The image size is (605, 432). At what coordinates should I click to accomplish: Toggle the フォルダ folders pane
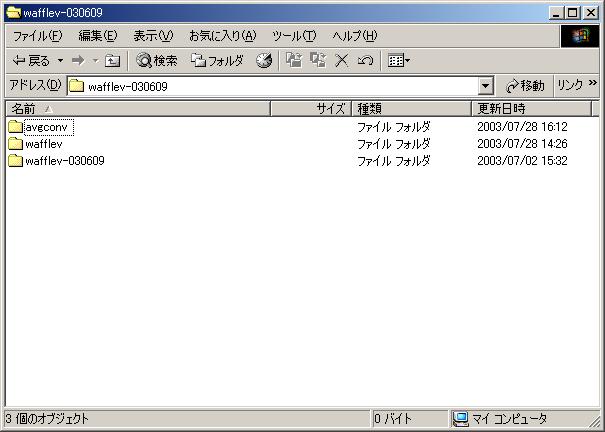click(x=218, y=61)
